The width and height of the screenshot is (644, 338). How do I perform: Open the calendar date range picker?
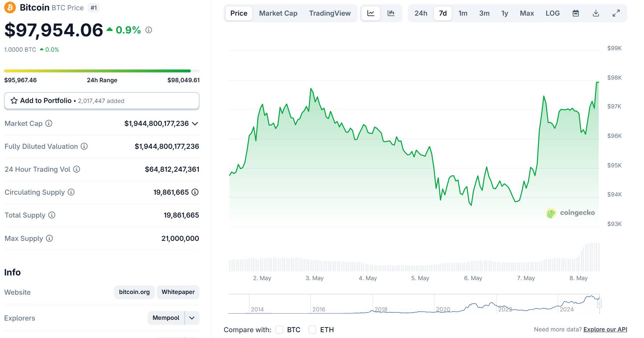576,13
